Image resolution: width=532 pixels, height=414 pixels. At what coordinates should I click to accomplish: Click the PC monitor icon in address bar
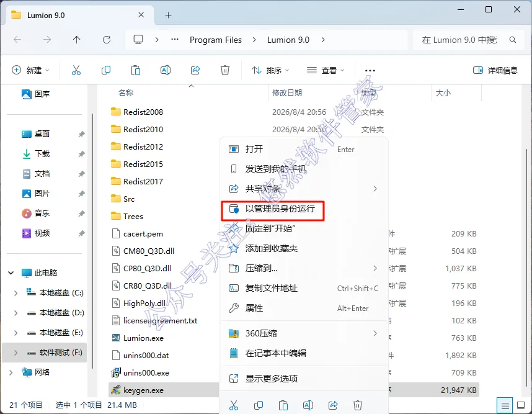(138, 40)
